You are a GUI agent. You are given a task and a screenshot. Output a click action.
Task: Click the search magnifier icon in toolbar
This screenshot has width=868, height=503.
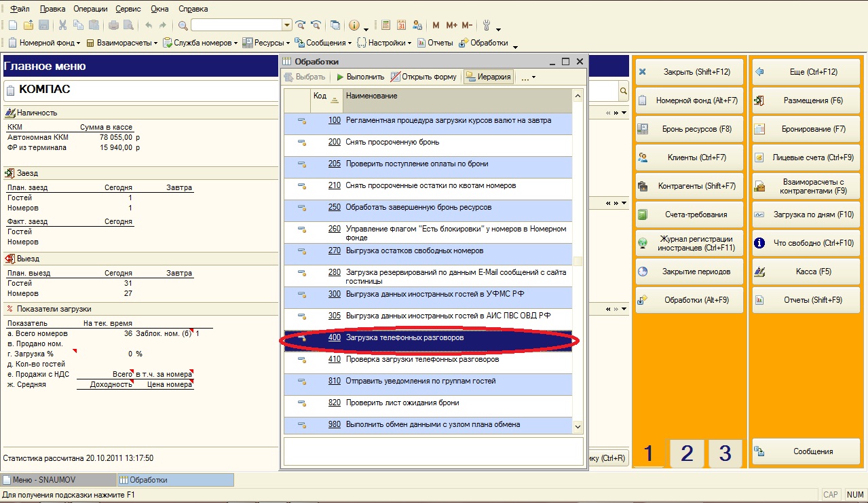[183, 25]
